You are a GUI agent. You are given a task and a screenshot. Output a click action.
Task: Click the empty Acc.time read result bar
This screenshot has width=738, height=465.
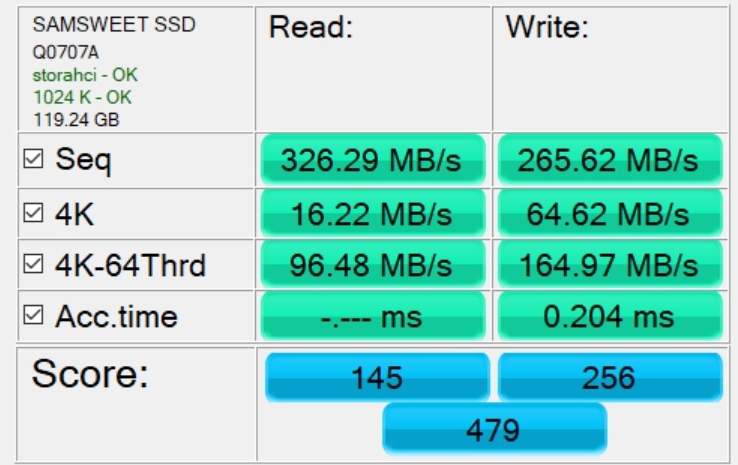pyautogui.click(x=372, y=318)
